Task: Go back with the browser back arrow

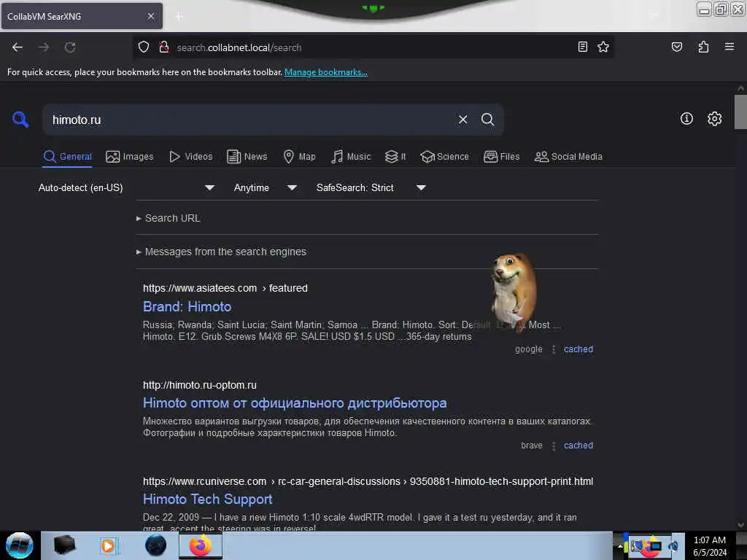Action: point(18,47)
